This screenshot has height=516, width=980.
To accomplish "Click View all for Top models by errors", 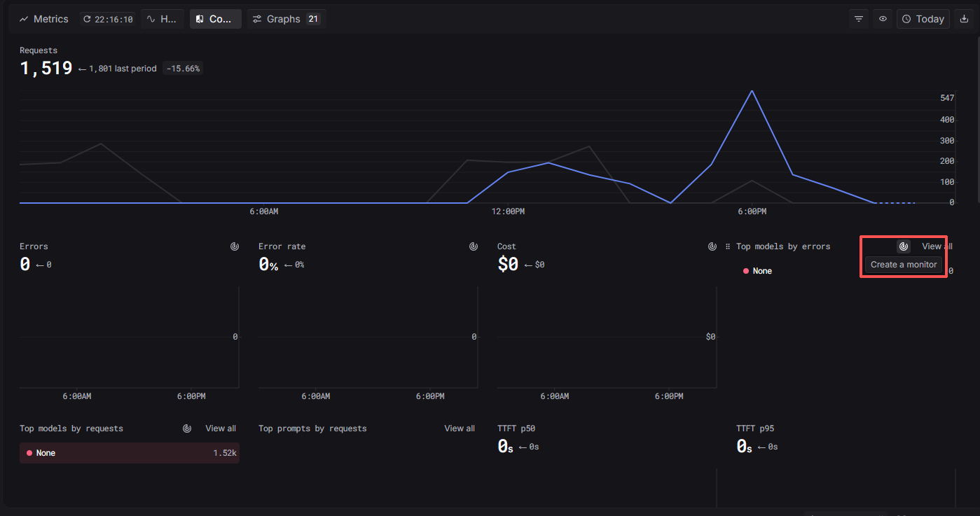I will [x=937, y=246].
